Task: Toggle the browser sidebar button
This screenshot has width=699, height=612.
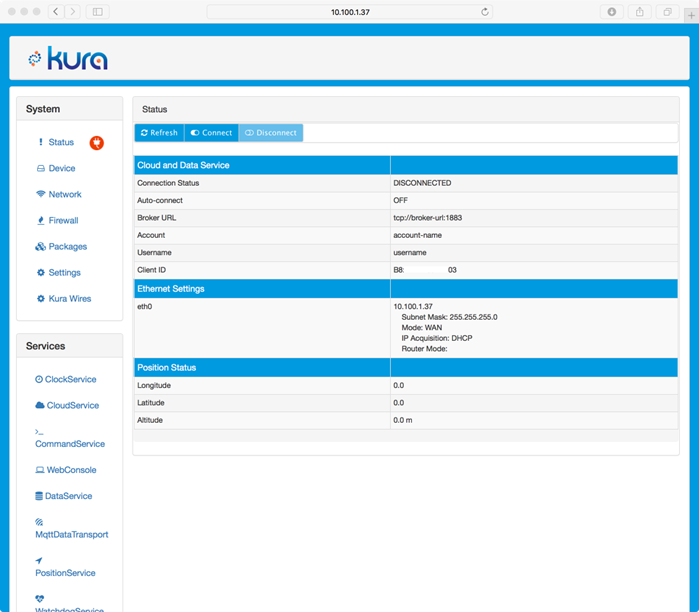Action: click(x=98, y=12)
